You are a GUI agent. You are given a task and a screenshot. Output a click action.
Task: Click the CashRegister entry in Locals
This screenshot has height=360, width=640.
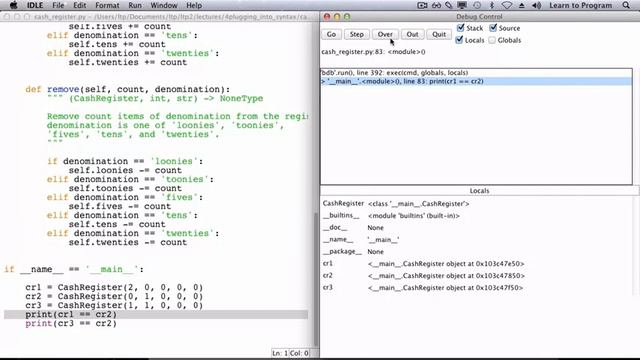343,203
